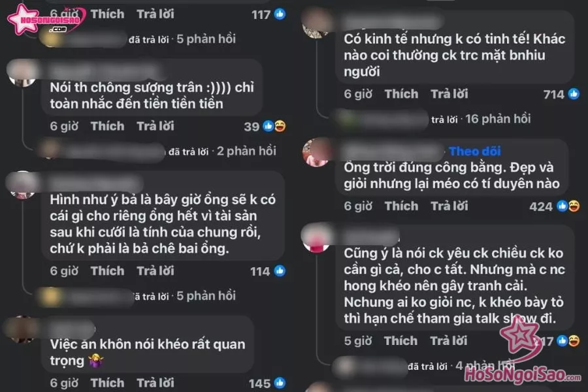
Task: Click like icon beside 145 count
Action: pyautogui.click(x=280, y=383)
